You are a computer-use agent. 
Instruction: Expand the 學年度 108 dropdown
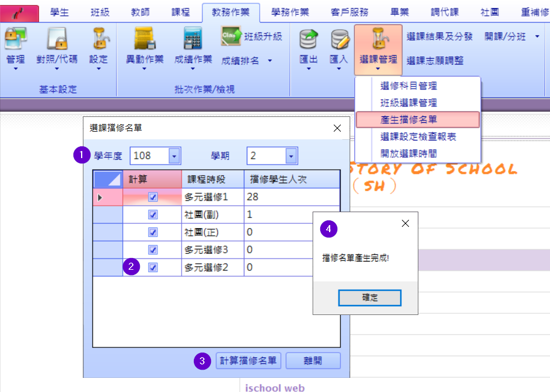click(x=174, y=156)
